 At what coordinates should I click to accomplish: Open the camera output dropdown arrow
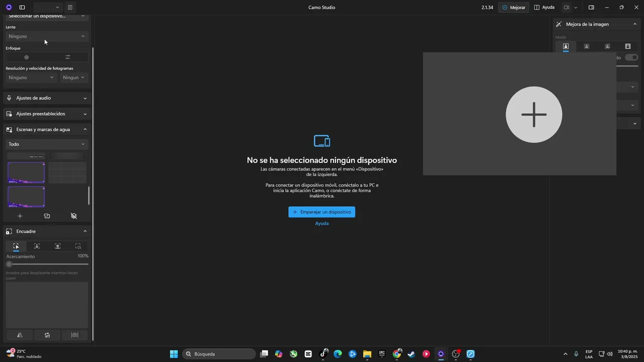[576, 8]
